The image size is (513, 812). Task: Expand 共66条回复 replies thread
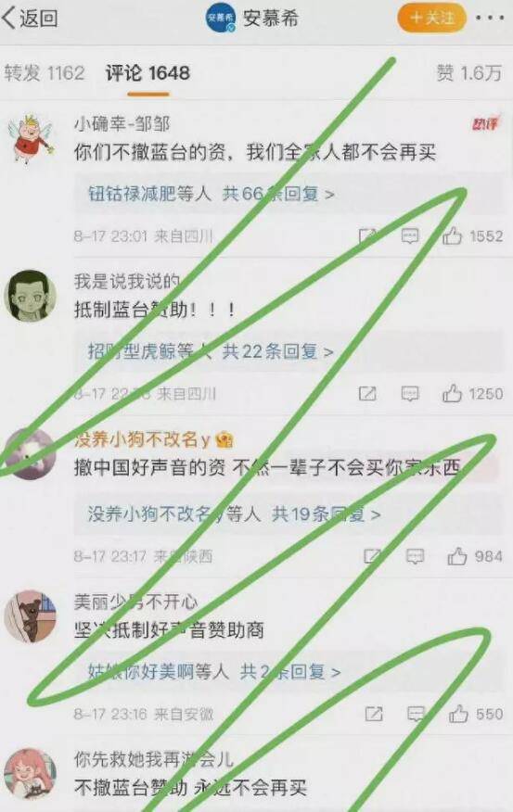pos(277,194)
